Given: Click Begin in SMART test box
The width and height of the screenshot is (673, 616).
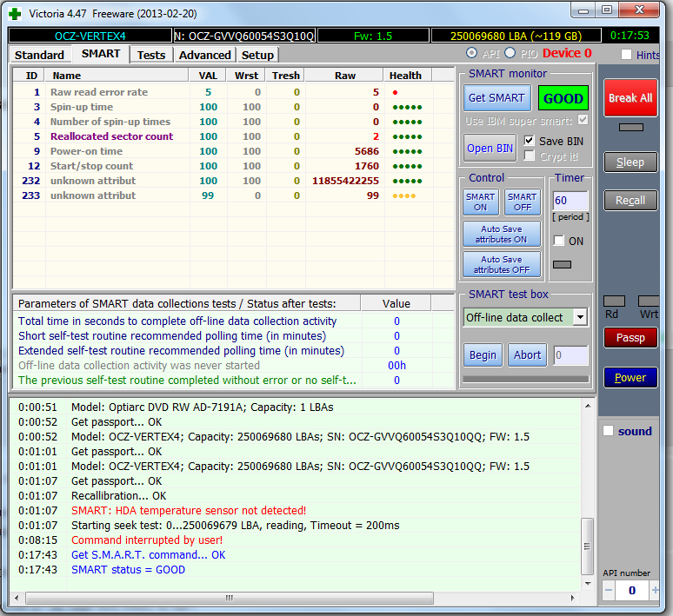Looking at the screenshot, I should 483,354.
